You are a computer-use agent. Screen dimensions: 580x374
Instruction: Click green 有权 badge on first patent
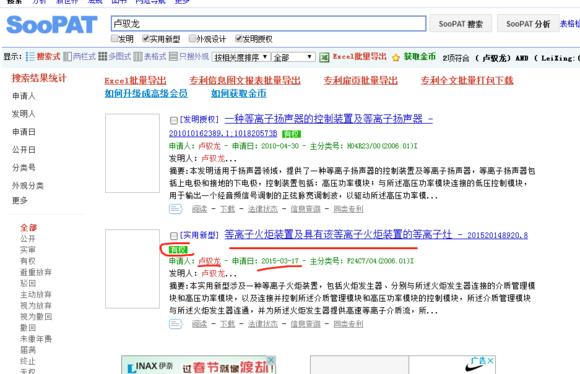pos(291,134)
